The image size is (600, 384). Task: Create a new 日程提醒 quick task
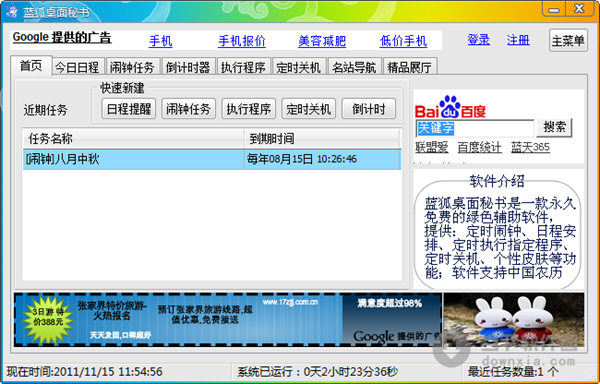pyautogui.click(x=129, y=109)
